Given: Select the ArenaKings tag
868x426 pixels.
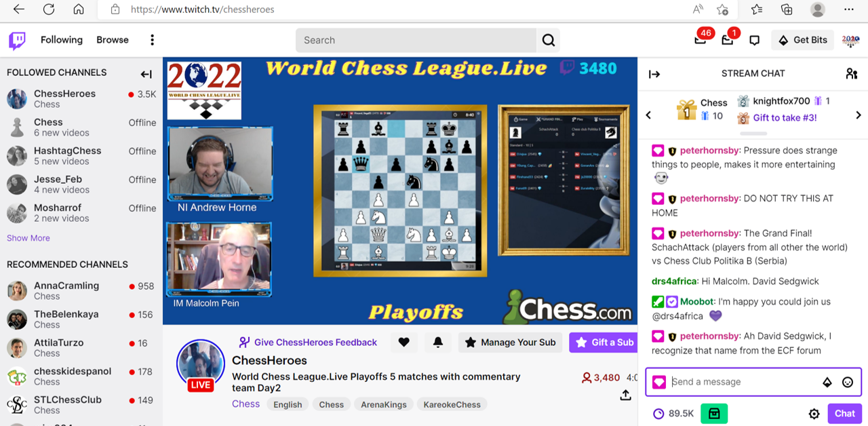Looking at the screenshot, I should 384,404.
